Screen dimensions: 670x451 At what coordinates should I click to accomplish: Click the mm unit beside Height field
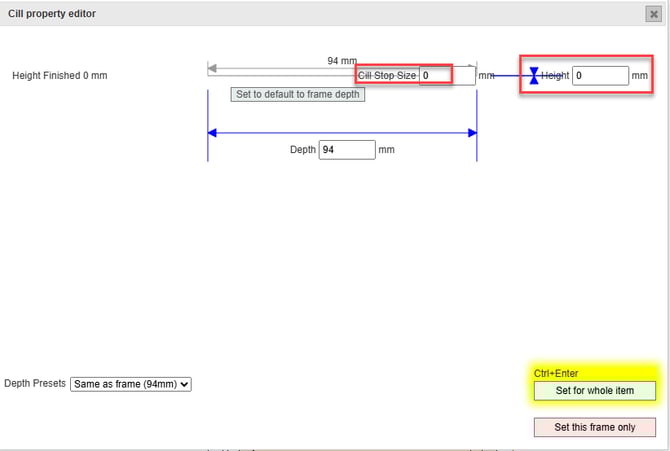pos(639,76)
